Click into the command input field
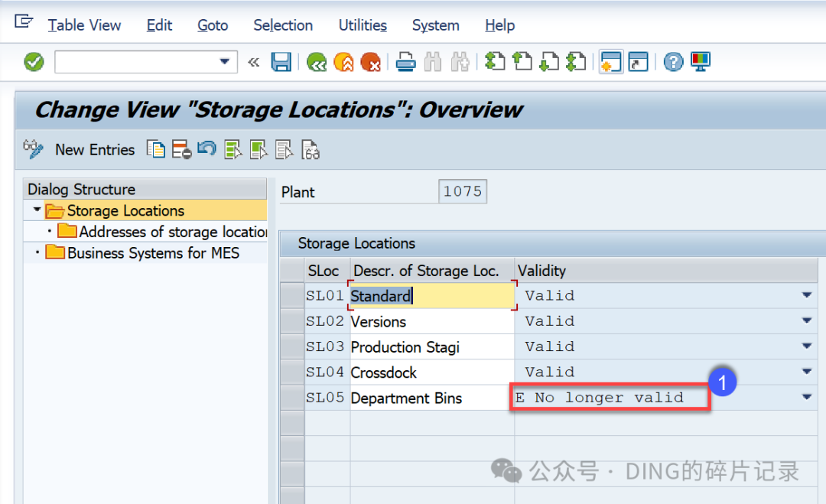This screenshot has height=504, width=826. (137, 62)
